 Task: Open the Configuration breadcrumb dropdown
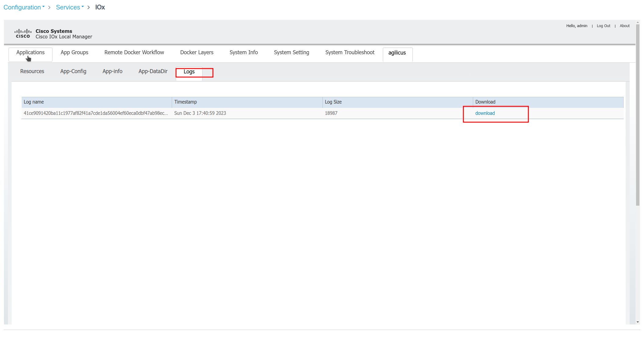click(x=24, y=7)
